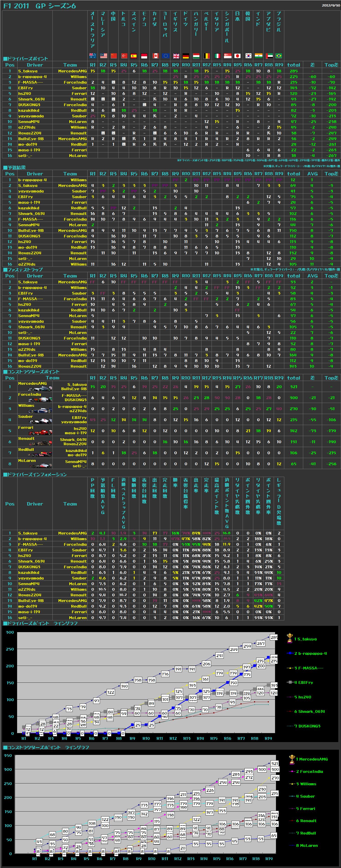Click '7 DUSKONG3' in drivers graph legend
341x868 pixels.
click(307, 726)
